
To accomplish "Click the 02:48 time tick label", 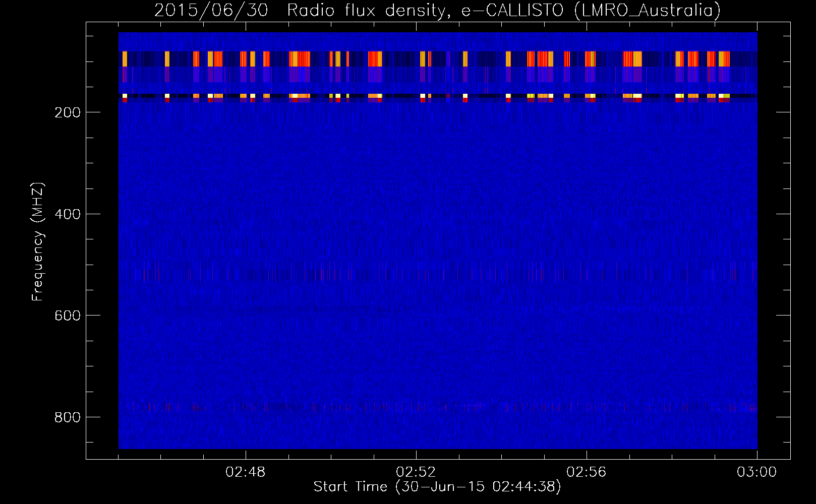I will pos(246,472).
